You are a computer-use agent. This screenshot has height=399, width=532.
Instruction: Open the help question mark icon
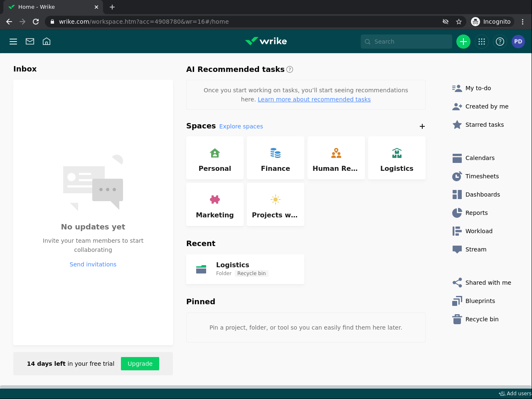point(500,42)
